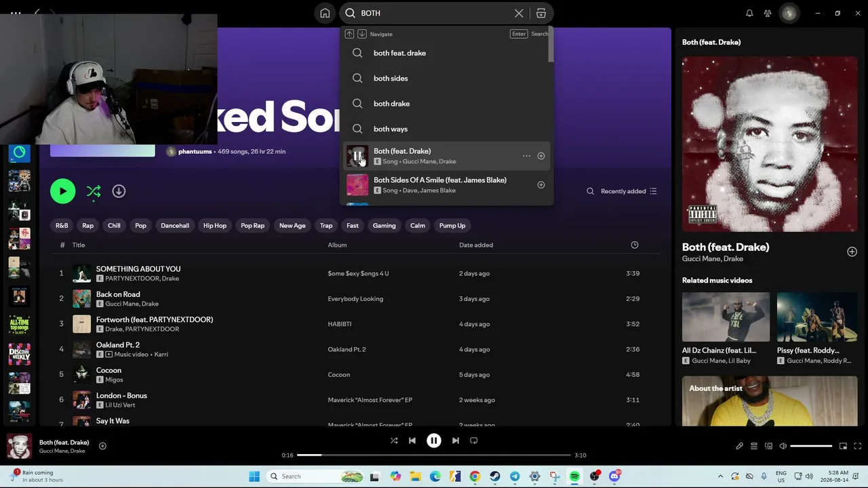The image size is (868, 488).
Task: Filter songs by Pump Up
Action: 452,226
